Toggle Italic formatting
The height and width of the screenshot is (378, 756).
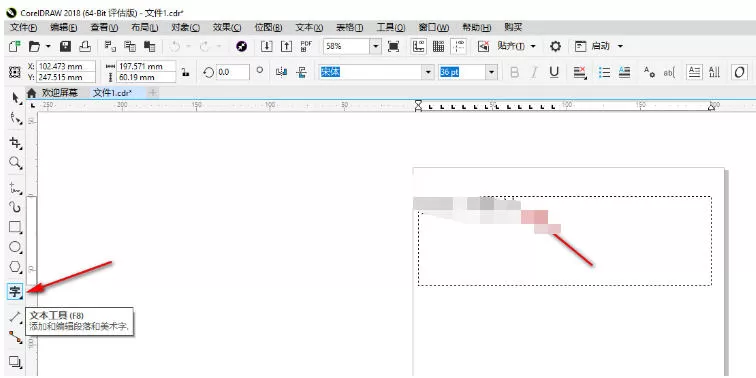coord(534,72)
